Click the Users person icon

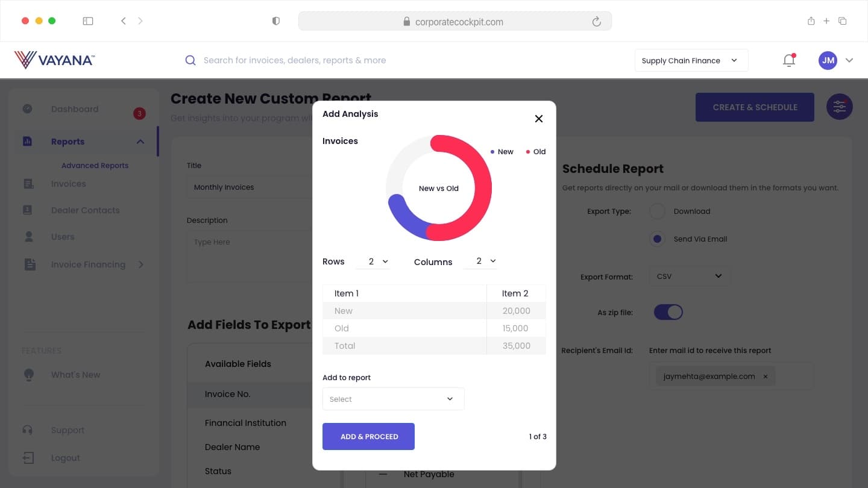[x=28, y=236]
